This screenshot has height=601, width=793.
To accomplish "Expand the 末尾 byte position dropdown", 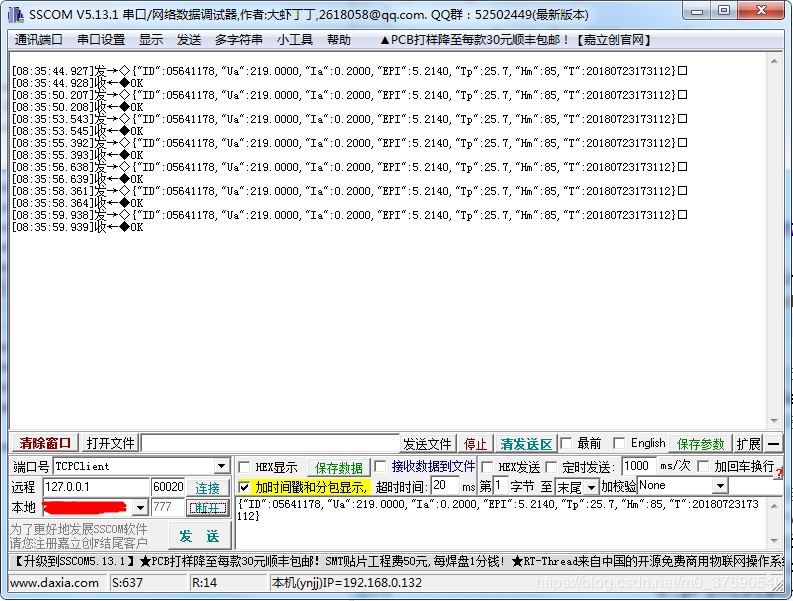I will [591, 487].
